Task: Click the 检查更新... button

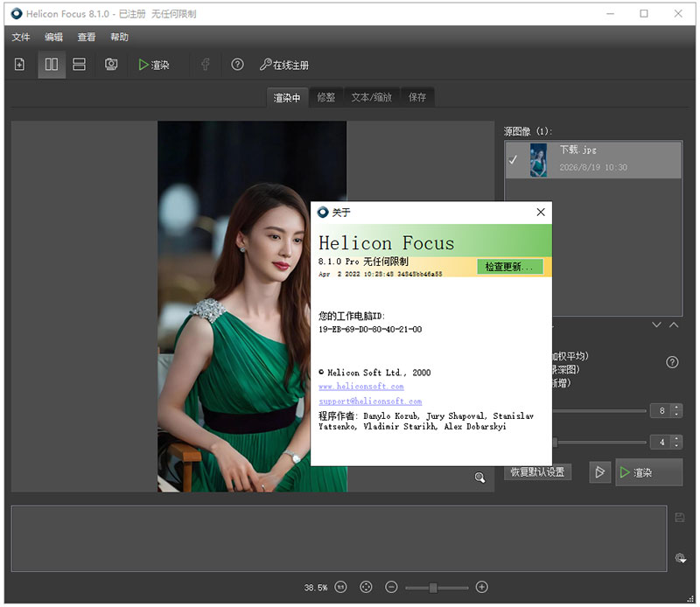Action: coord(510,267)
